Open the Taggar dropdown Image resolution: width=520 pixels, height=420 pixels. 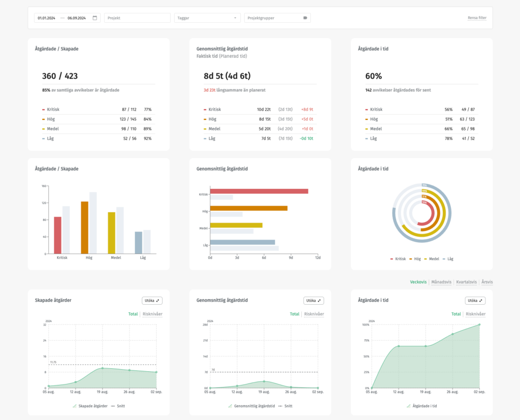click(207, 18)
